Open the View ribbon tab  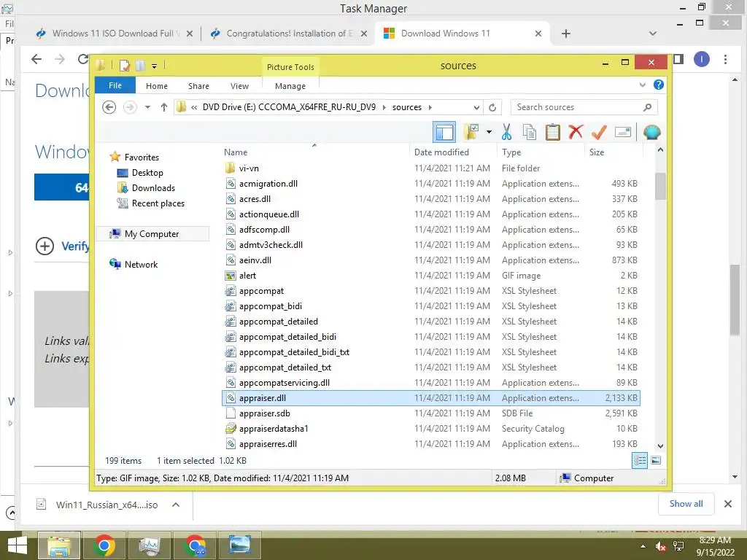[x=239, y=86]
